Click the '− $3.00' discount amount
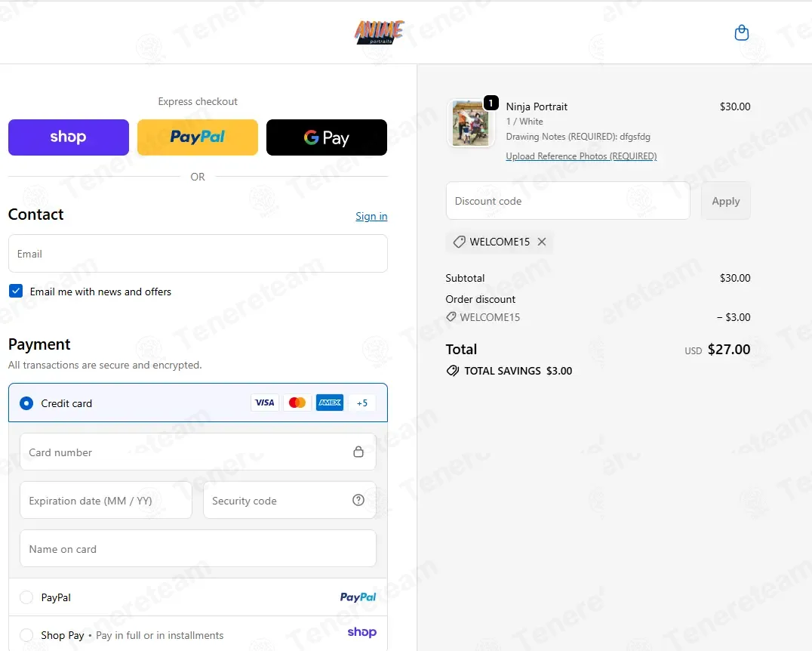This screenshot has width=812, height=651. (734, 317)
